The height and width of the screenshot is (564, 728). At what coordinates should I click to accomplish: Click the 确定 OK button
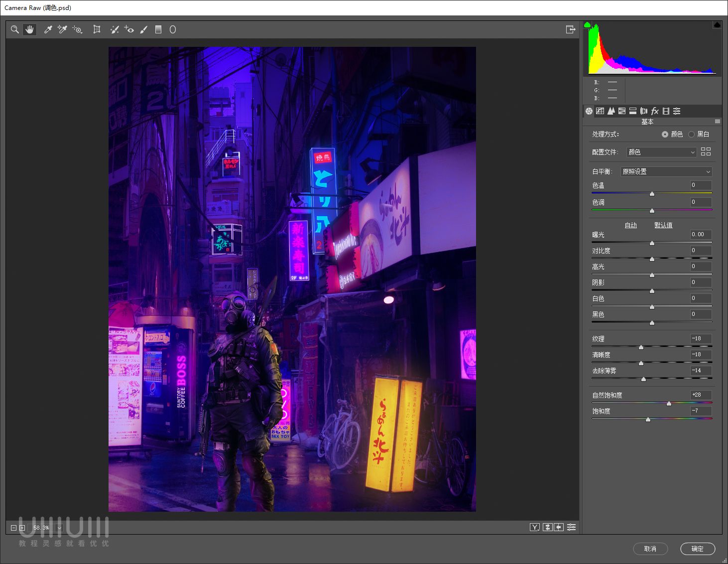698,549
